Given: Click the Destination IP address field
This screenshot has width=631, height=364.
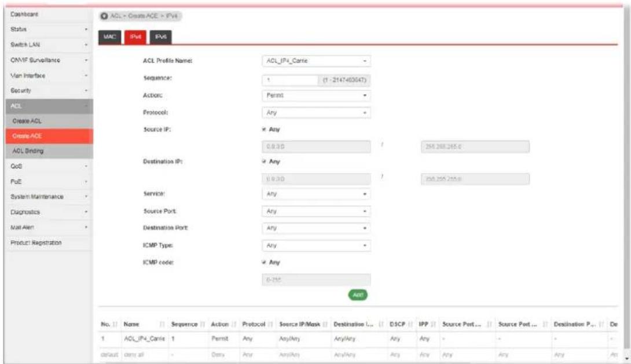Looking at the screenshot, I should [x=316, y=179].
